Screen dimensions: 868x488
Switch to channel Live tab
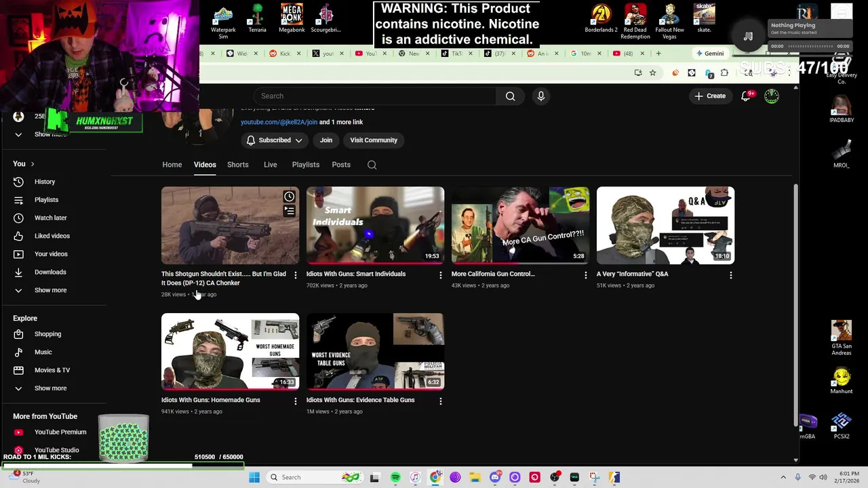(x=270, y=165)
